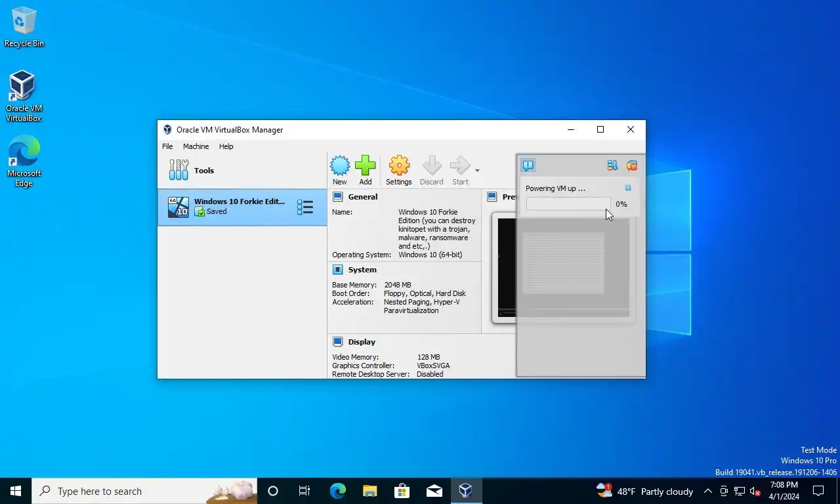
Task: Open Recycle Bin desktop icon
Action: point(24,28)
